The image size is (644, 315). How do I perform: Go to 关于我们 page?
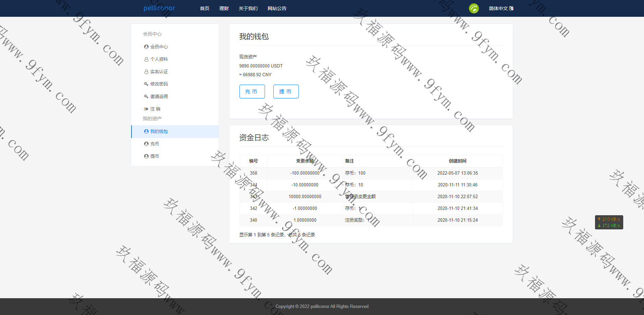[248, 8]
